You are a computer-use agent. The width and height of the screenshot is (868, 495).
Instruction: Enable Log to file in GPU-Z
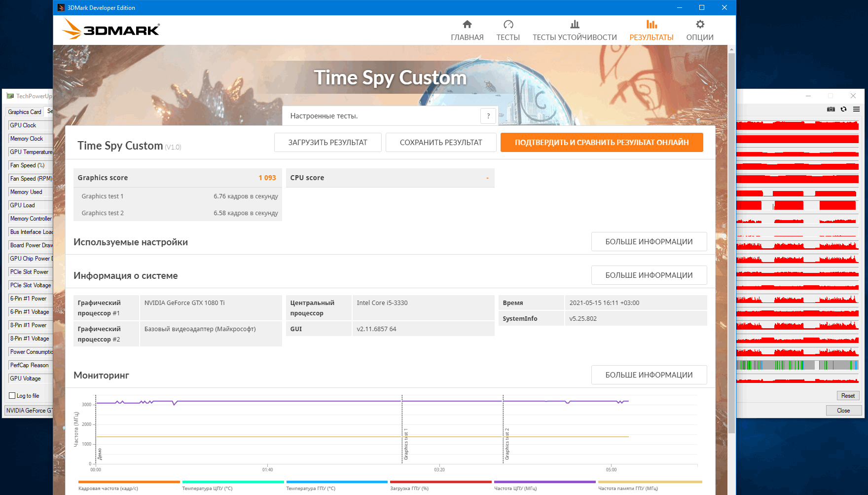click(12, 396)
